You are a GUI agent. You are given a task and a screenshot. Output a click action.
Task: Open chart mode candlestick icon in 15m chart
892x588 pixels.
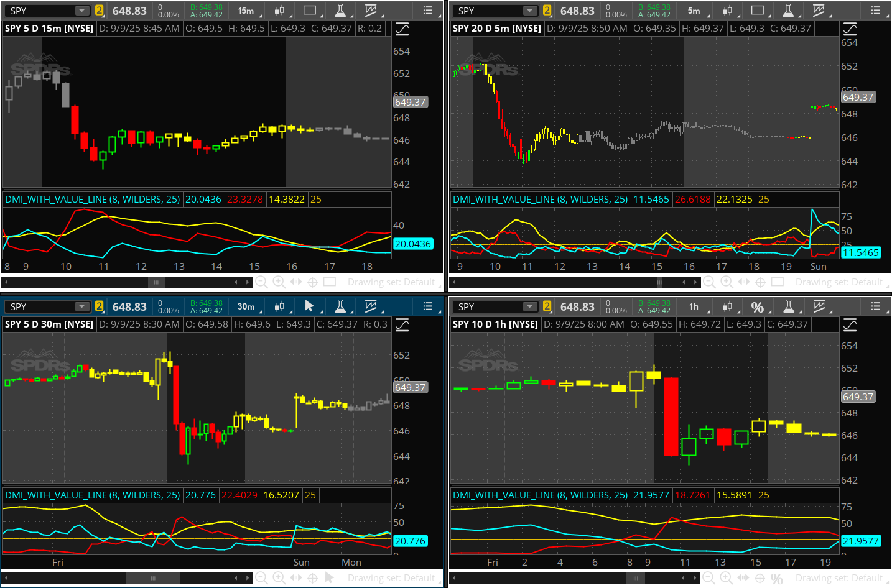pos(280,11)
